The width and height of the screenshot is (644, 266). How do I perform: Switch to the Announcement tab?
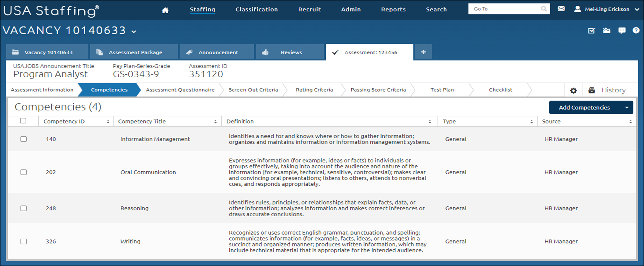pos(217,52)
